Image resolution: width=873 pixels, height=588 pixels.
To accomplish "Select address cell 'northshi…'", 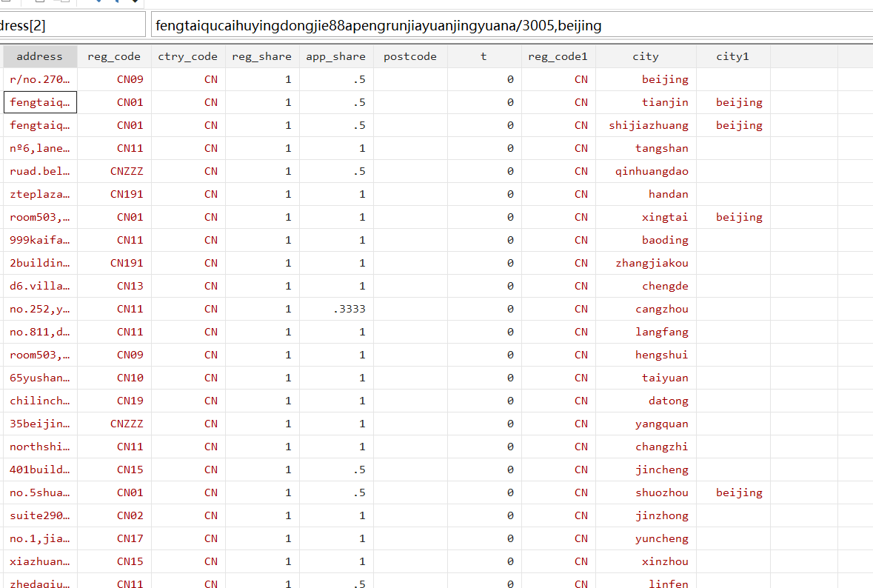I will (x=40, y=447).
